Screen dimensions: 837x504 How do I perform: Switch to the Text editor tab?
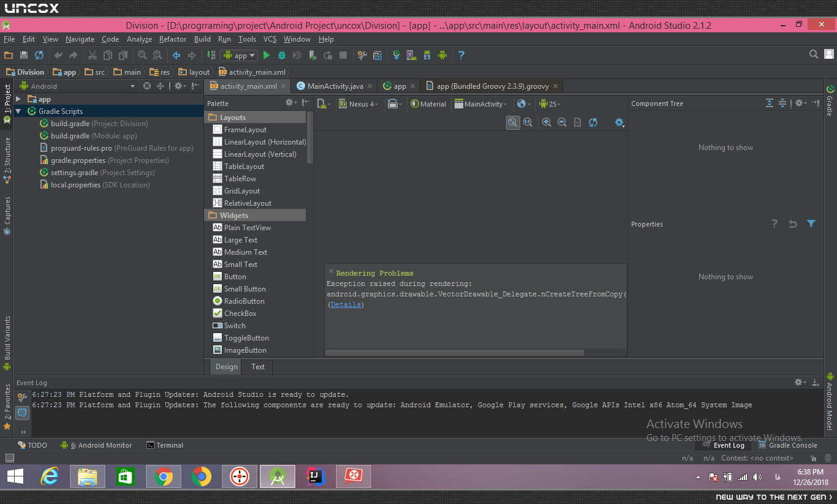pyautogui.click(x=258, y=367)
